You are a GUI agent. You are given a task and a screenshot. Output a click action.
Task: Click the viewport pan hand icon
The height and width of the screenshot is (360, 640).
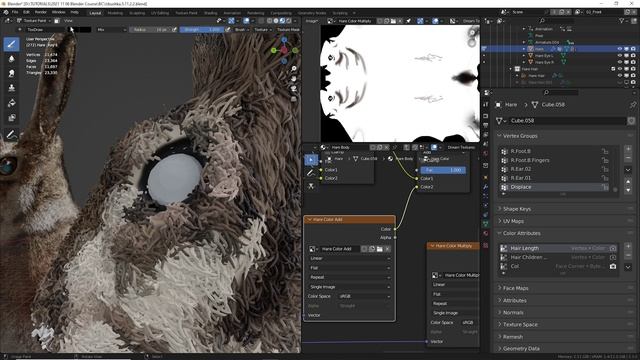click(293, 79)
